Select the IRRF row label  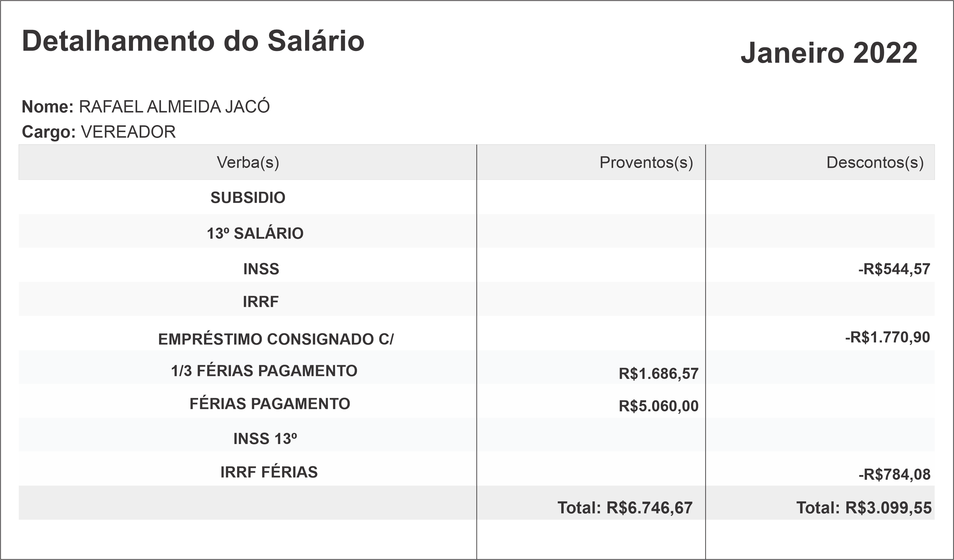(x=261, y=302)
